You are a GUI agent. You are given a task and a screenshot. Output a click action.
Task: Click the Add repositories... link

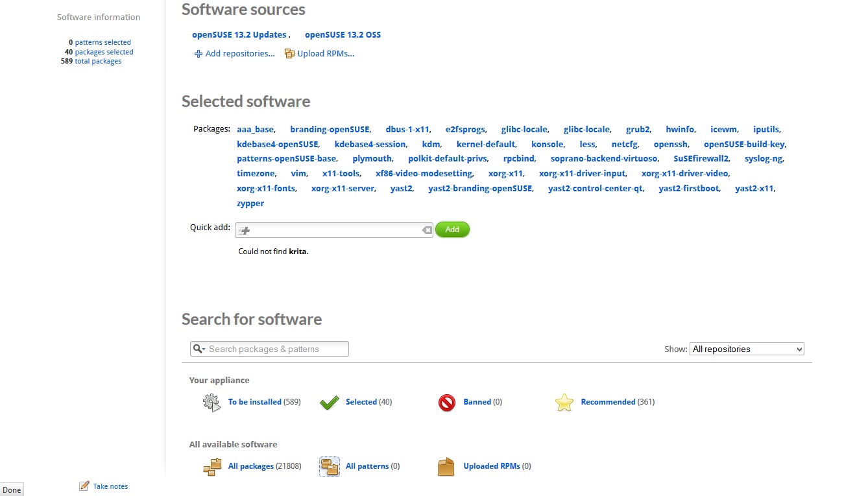click(240, 54)
